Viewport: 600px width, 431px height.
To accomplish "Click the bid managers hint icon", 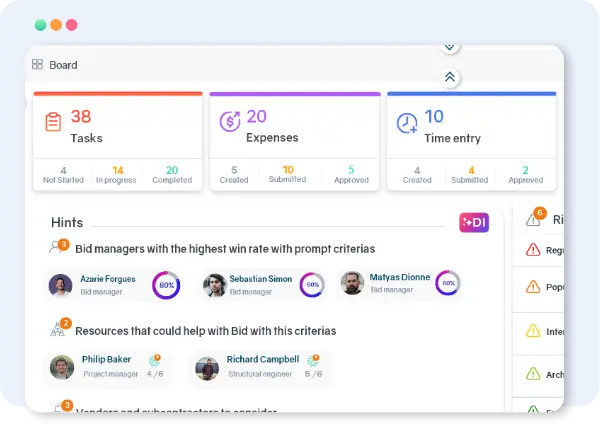I will pos(58,248).
